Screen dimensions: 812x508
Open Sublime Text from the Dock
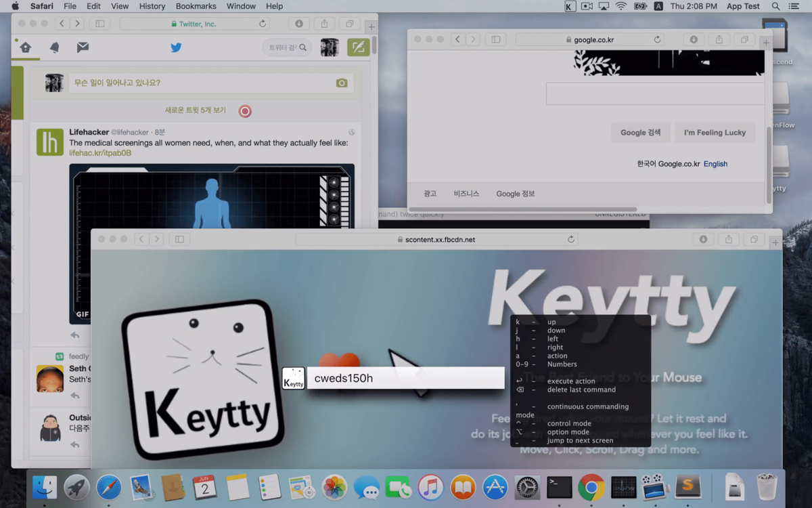688,487
